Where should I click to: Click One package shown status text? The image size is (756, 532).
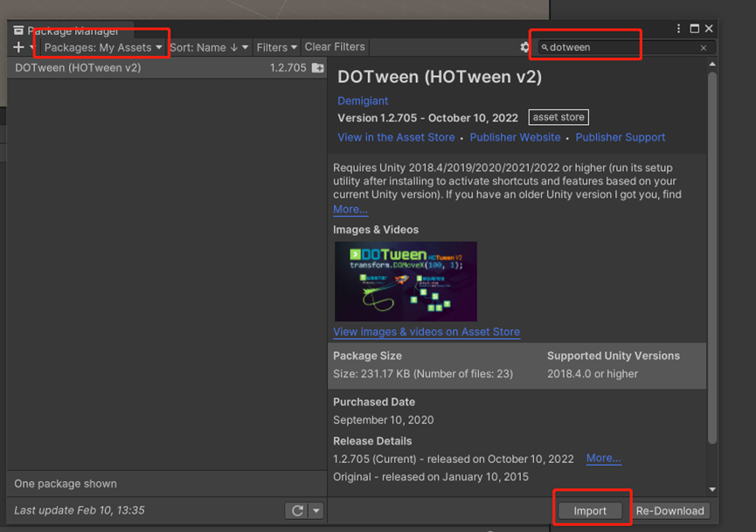(65, 484)
